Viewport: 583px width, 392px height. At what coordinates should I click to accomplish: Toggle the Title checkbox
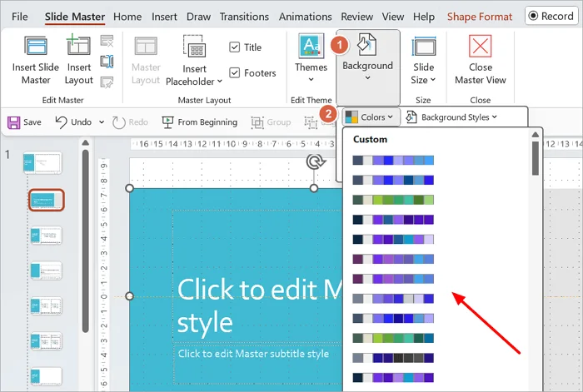pyautogui.click(x=235, y=47)
